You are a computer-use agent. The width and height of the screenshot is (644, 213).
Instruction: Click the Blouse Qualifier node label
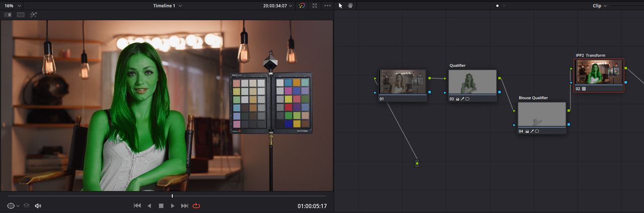point(533,98)
